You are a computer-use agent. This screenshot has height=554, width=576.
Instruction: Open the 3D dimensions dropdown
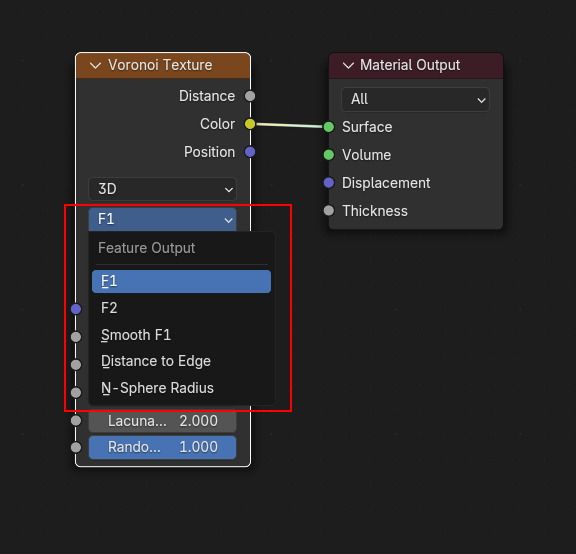point(162,189)
